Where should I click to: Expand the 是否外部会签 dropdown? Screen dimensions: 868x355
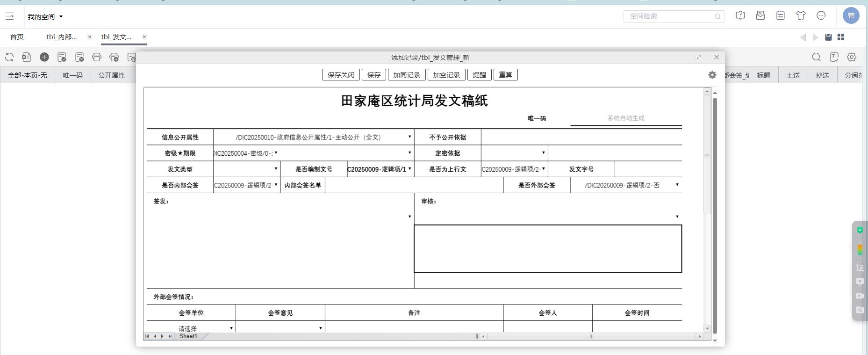pos(677,185)
